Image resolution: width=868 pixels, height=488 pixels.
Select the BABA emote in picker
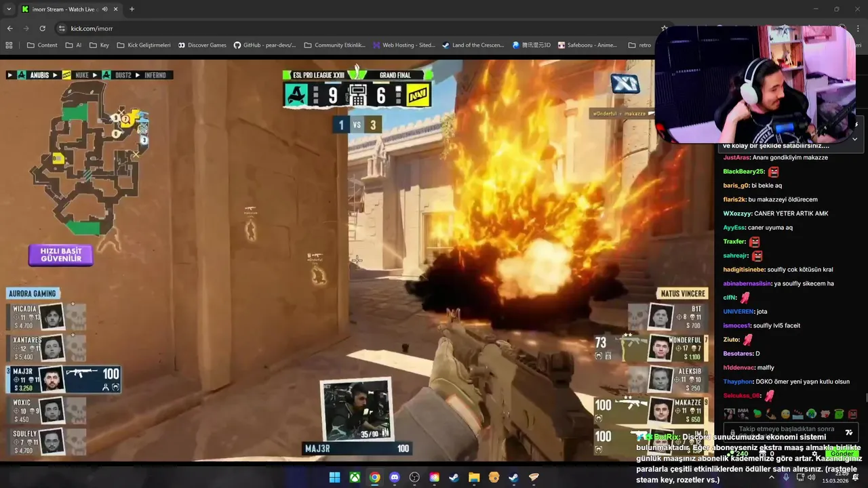[x=743, y=414]
